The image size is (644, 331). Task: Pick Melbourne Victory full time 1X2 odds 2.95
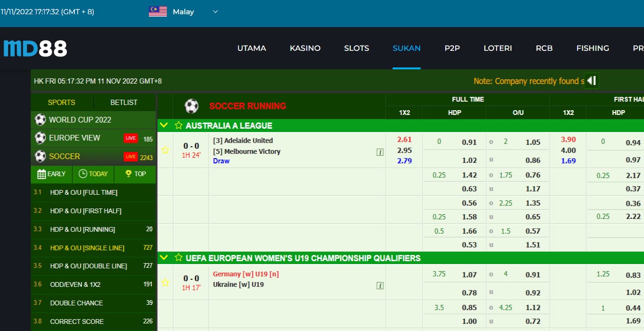click(x=405, y=150)
